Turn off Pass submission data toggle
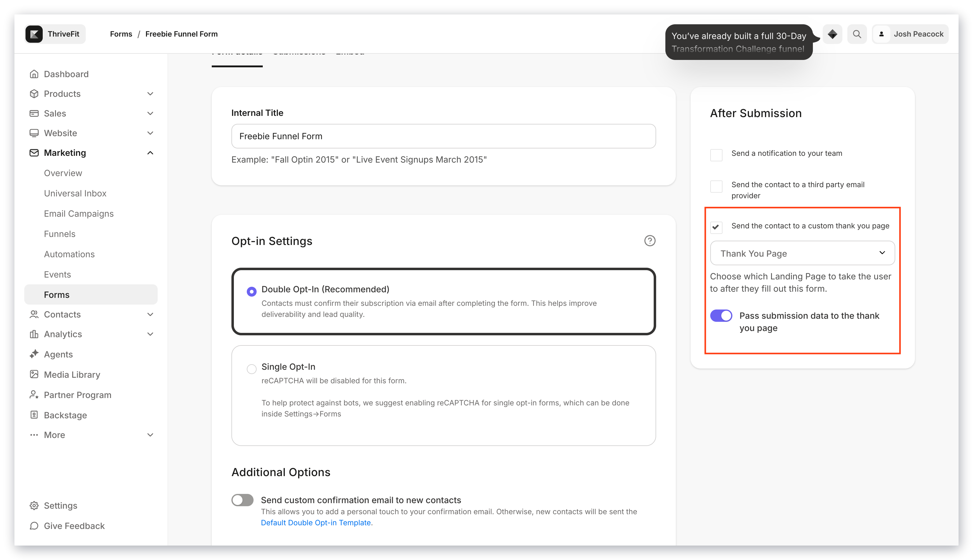 tap(721, 315)
